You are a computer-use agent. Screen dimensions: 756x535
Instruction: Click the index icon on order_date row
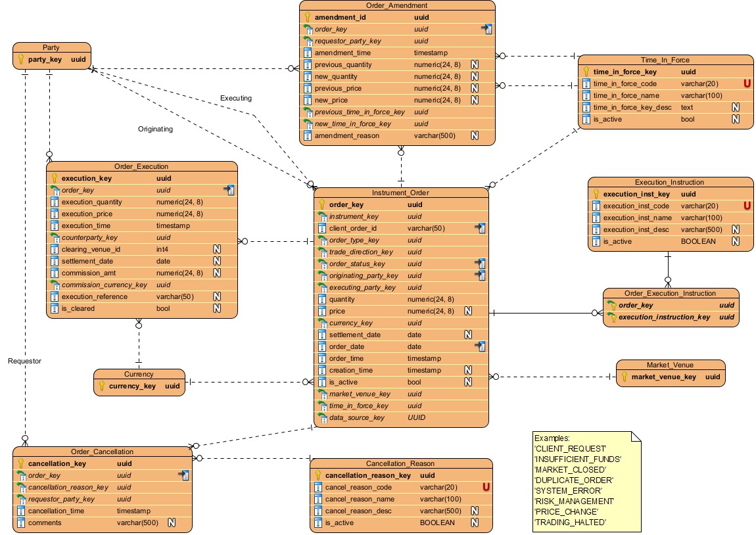[480, 346]
